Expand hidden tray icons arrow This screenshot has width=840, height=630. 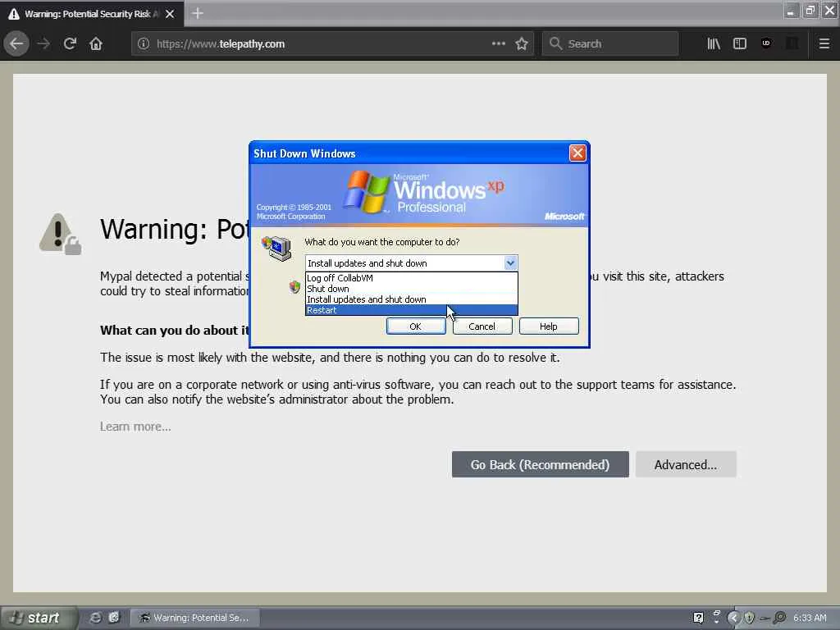click(733, 618)
